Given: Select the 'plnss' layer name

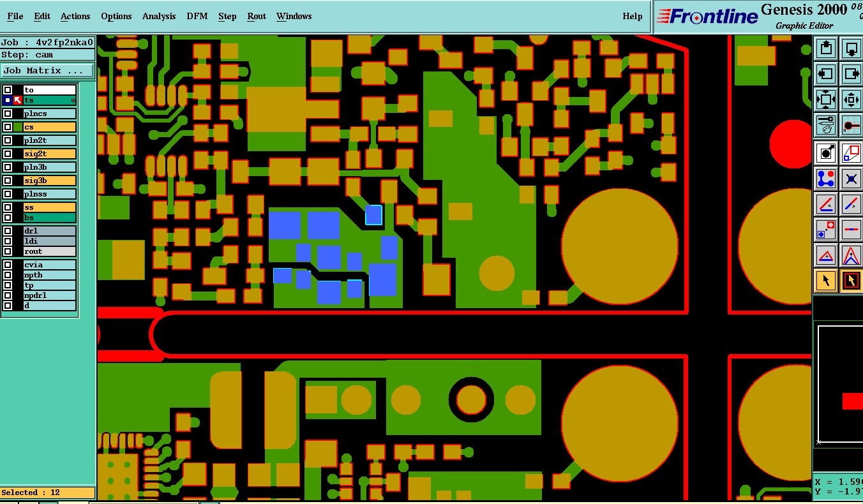Looking at the screenshot, I should [50, 194].
